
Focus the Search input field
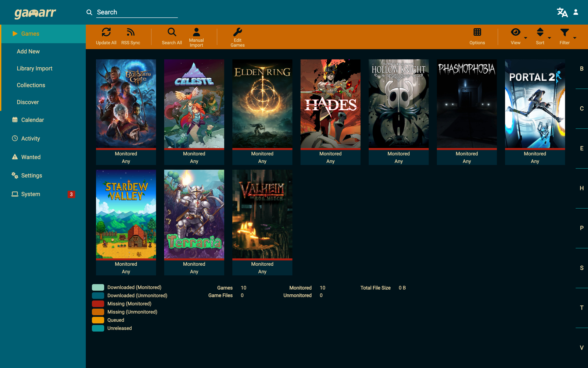coord(137,12)
